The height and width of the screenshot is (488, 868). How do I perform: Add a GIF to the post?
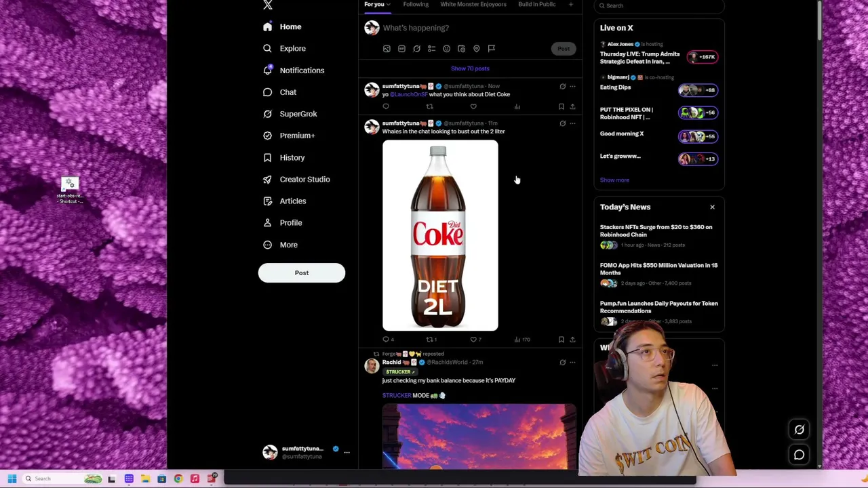click(401, 49)
